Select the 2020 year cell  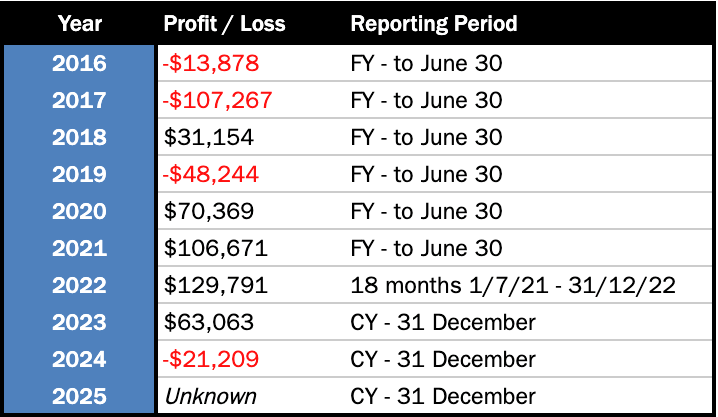80,212
